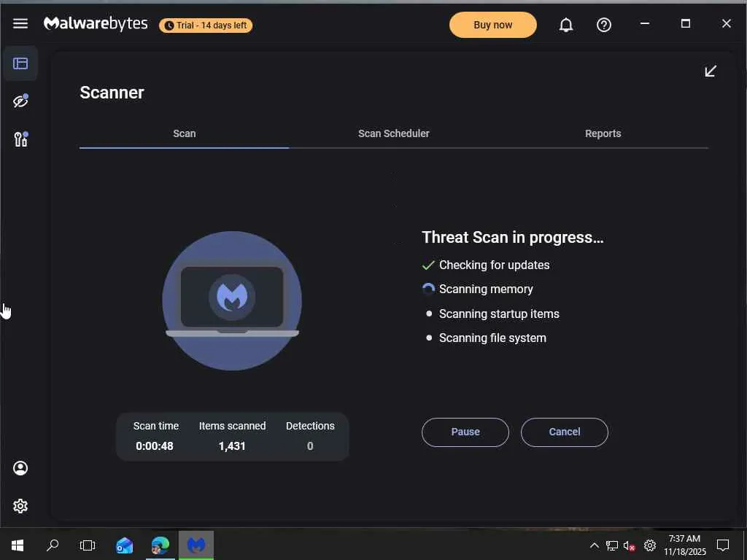747x560 pixels.
Task: Cancel the threat scan
Action: click(564, 432)
